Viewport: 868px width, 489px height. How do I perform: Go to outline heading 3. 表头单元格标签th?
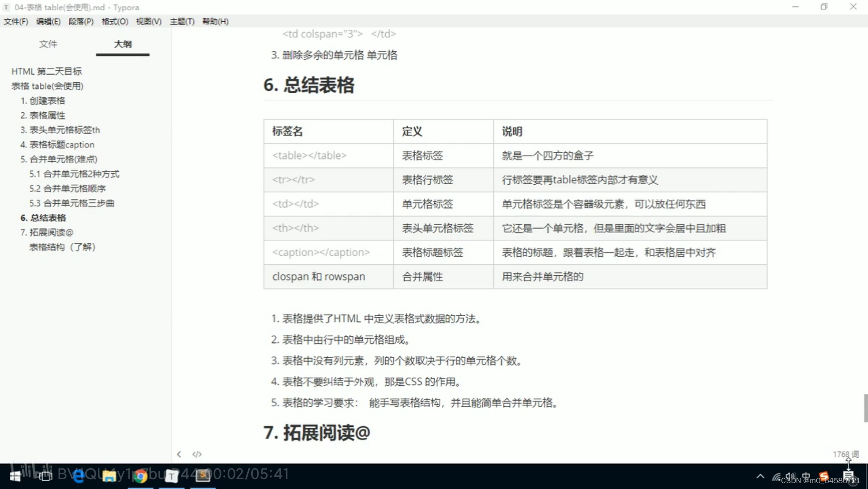tap(60, 130)
